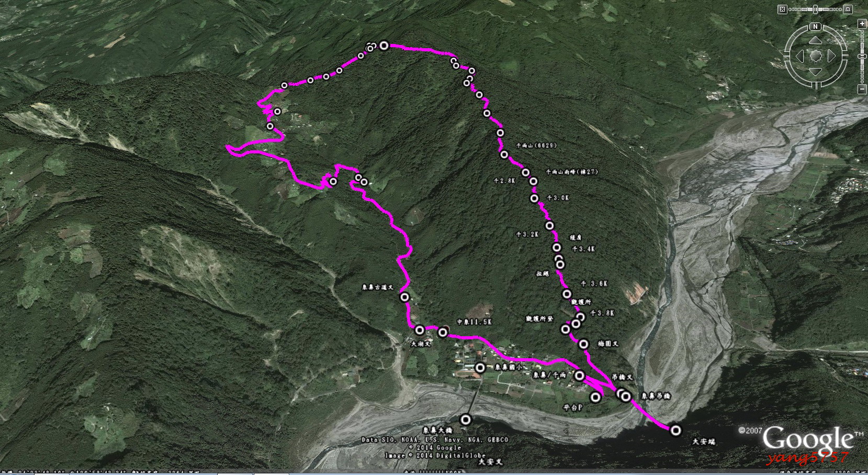Image resolution: width=868 pixels, height=475 pixels.
Task: Click the top-down tilt icon left of the tilt slider
Action: coord(782,9)
